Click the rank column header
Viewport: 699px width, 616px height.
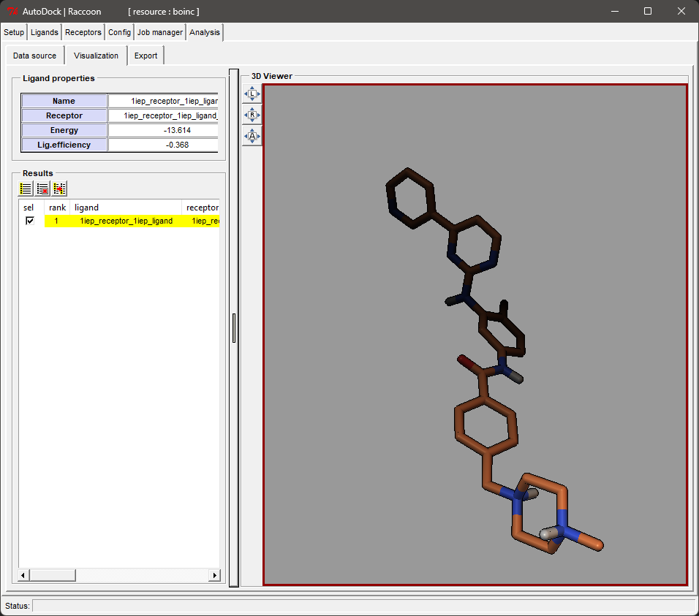coord(57,208)
